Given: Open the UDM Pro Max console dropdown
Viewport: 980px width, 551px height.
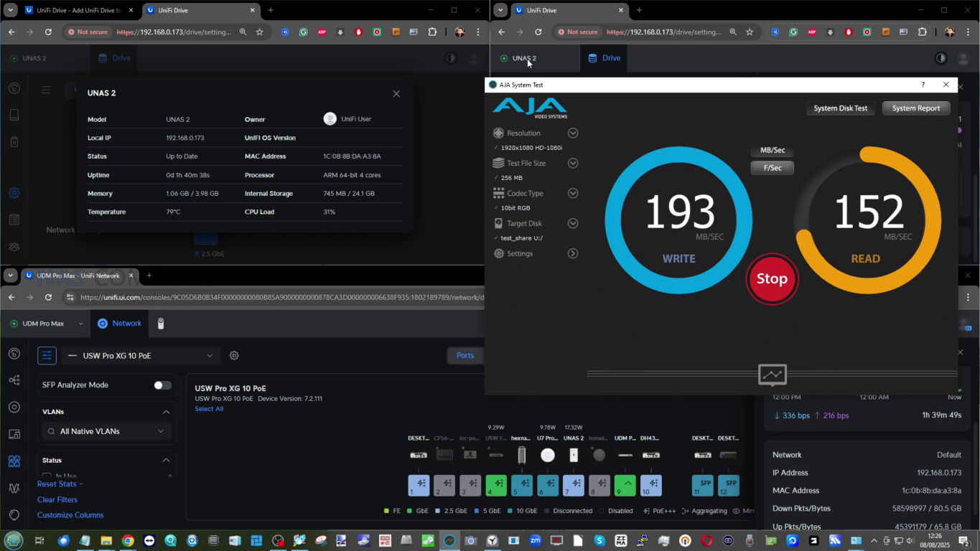Looking at the screenshot, I should pyautogui.click(x=80, y=324).
